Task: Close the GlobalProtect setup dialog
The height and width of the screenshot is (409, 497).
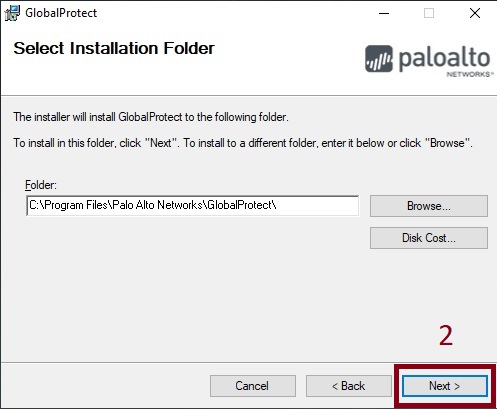Action: point(475,13)
